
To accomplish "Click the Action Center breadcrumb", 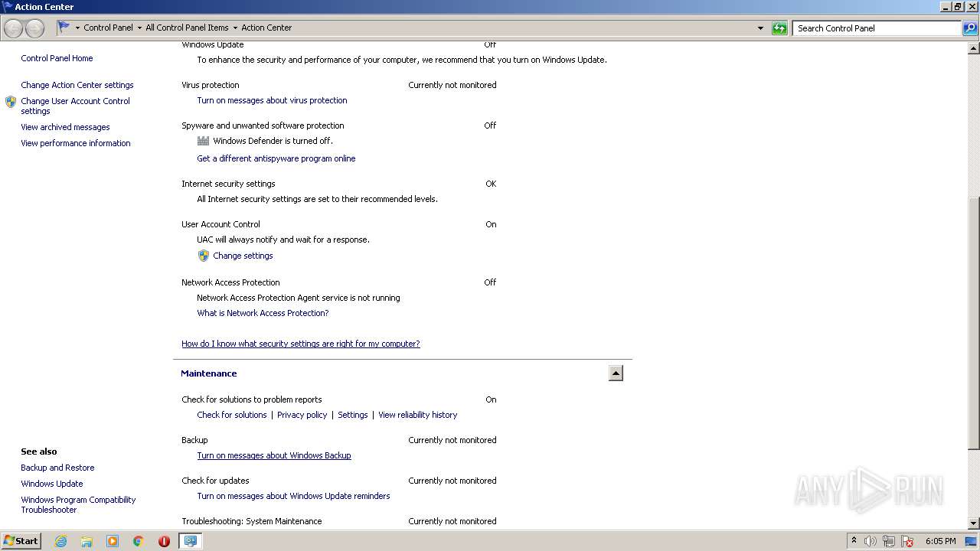I will coord(266,28).
